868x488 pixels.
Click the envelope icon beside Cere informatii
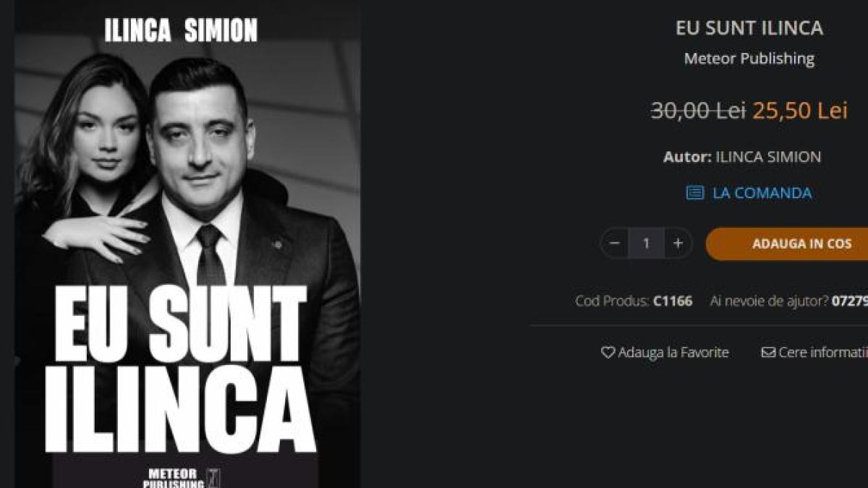pyautogui.click(x=768, y=353)
